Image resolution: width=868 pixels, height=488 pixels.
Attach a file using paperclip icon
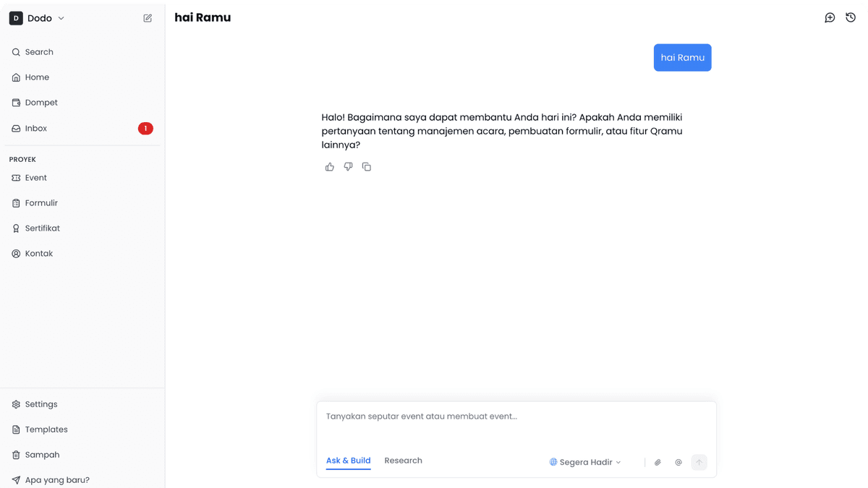658,462
